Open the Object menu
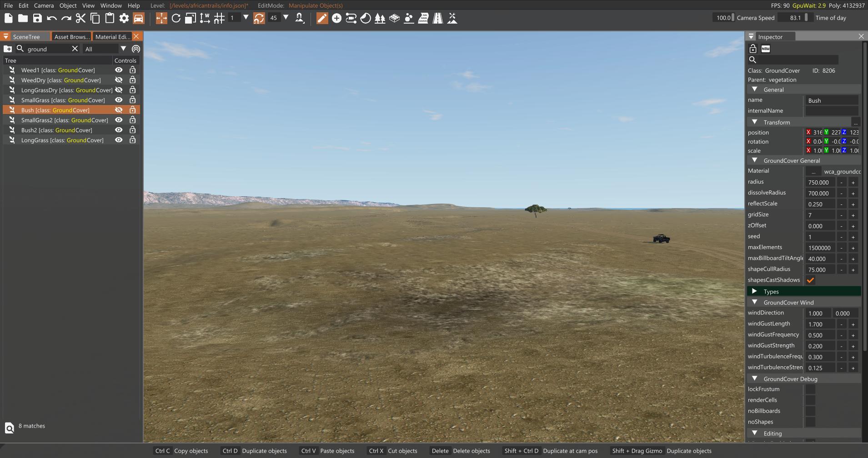868x458 pixels. pyautogui.click(x=68, y=5)
